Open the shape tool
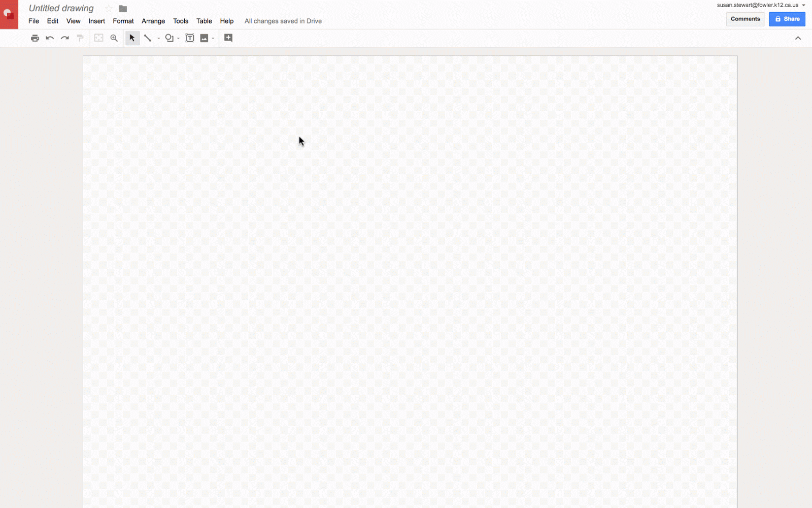 pyautogui.click(x=170, y=38)
